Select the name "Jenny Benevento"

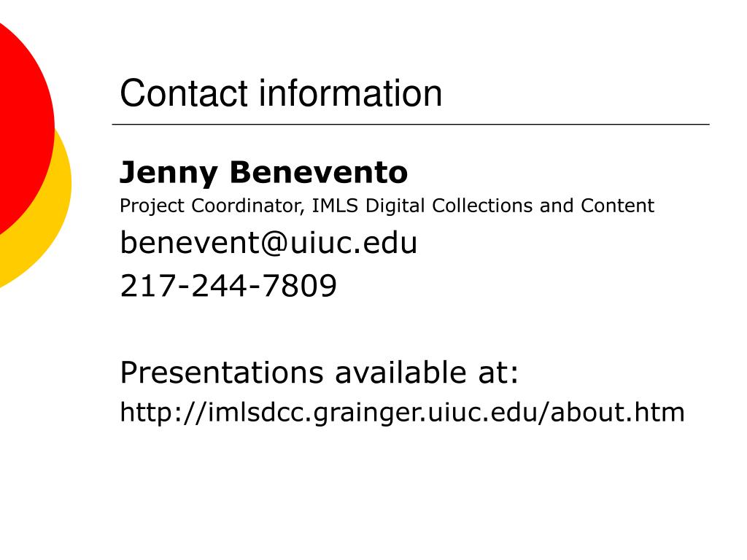[x=263, y=173]
